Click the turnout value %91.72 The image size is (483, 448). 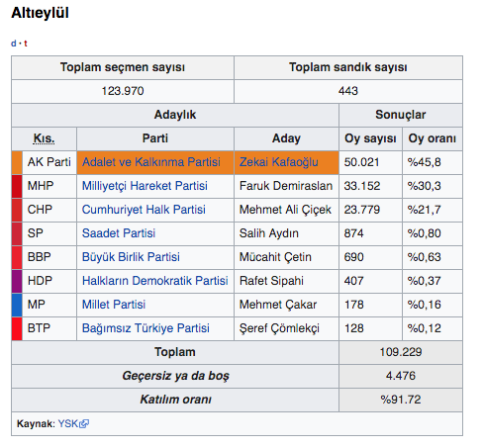click(401, 400)
